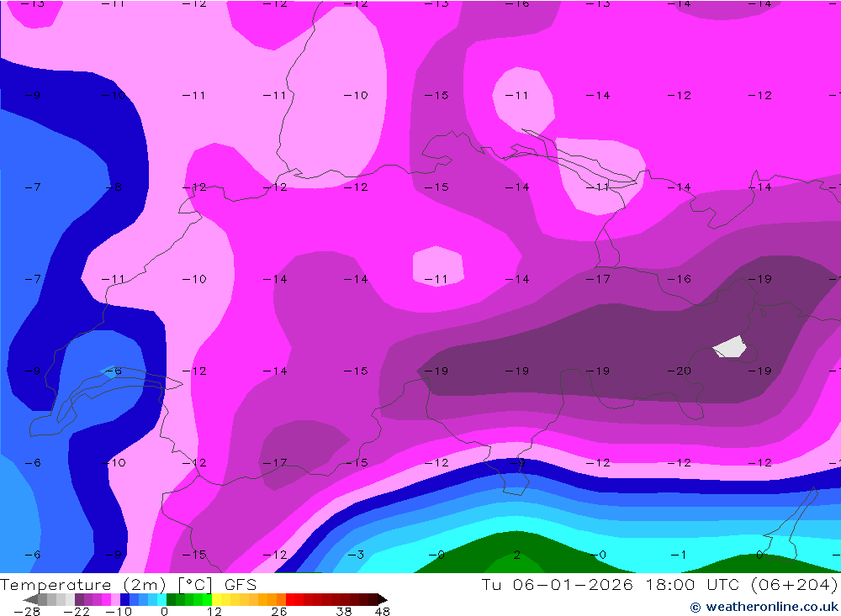Click the 2 degree value at bottom
This screenshot has width=841, height=616.
click(x=516, y=555)
